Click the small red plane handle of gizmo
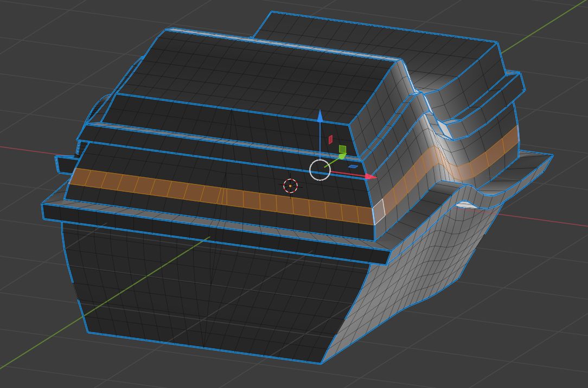Screen dimensions: 588x388 coord(330,139)
